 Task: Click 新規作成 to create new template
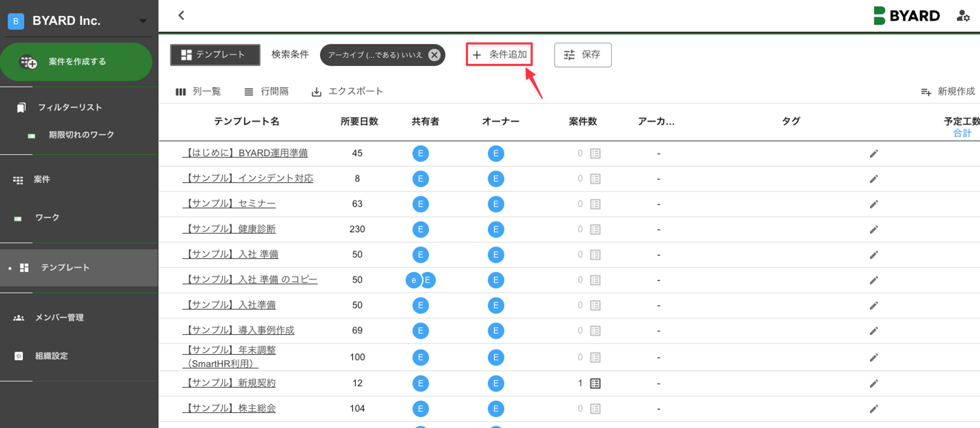[x=948, y=92]
